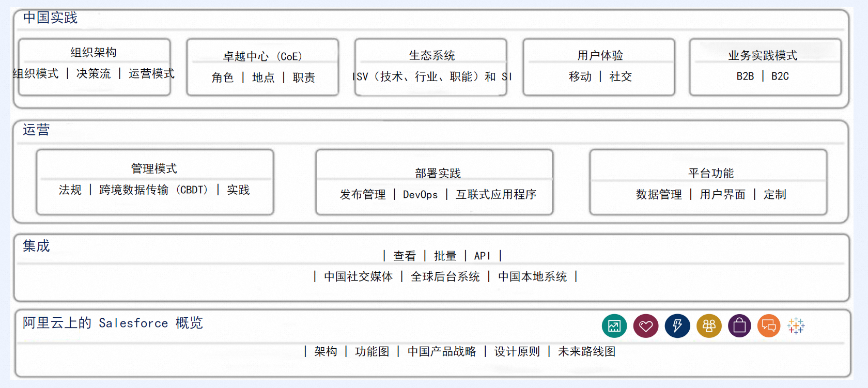Click the ISV（技术、行业、职能）和 SI line
The height and width of the screenshot is (388, 868).
[432, 76]
